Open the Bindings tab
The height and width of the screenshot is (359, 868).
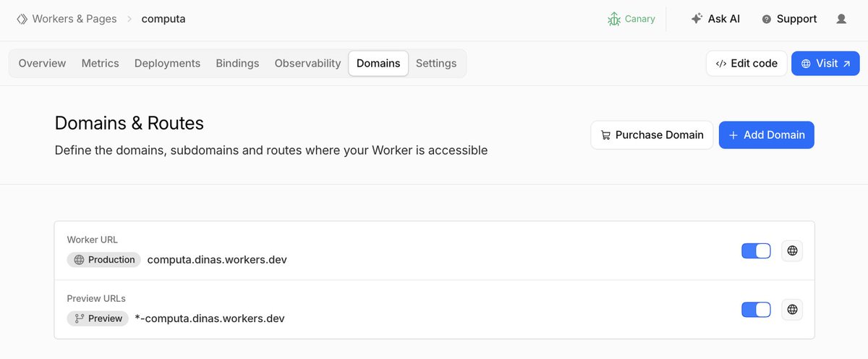pyautogui.click(x=237, y=63)
